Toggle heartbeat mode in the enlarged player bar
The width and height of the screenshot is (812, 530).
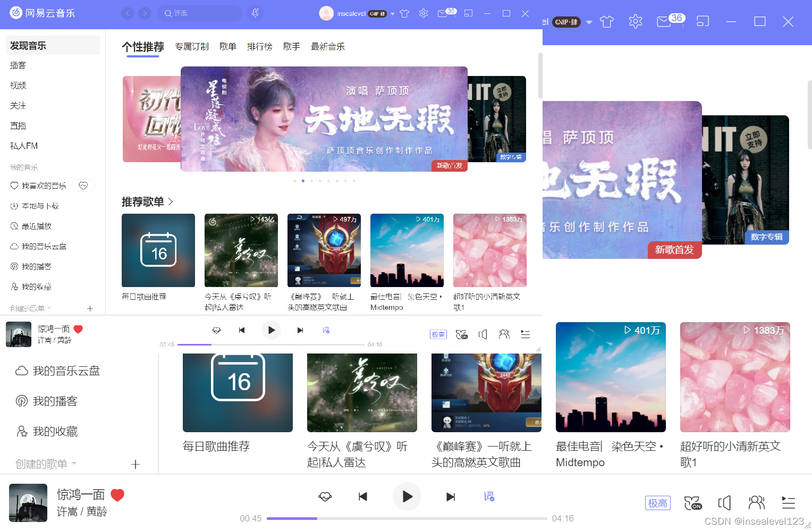[x=325, y=497]
